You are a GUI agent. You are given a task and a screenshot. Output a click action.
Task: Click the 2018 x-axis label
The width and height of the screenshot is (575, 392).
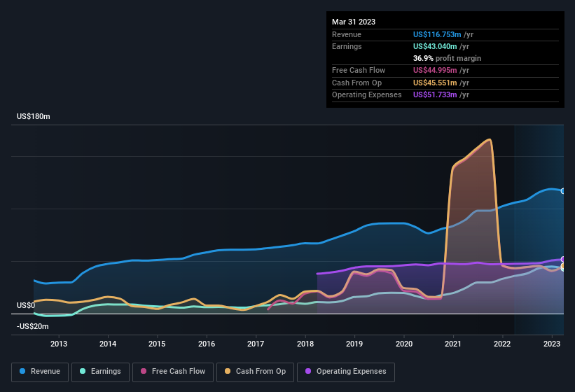pyautogui.click(x=305, y=344)
